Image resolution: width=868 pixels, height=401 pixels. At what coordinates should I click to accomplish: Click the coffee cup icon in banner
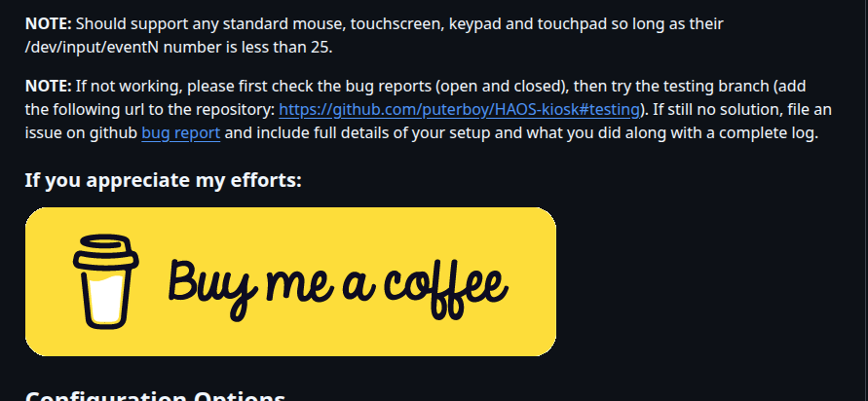[x=106, y=281]
